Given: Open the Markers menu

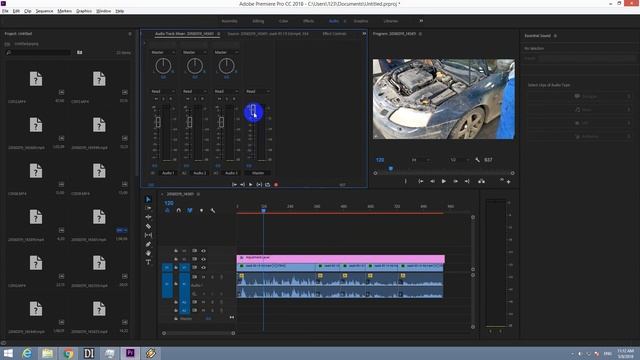Looking at the screenshot, I should pyautogui.click(x=64, y=11).
